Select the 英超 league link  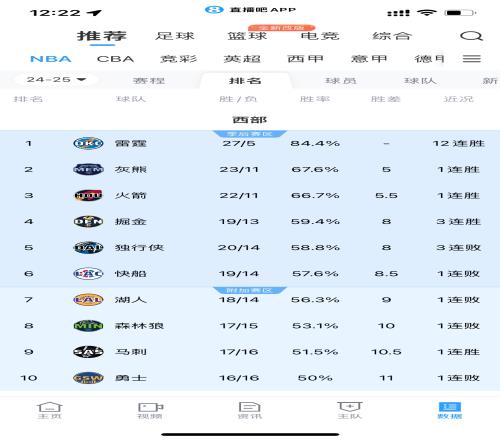click(x=242, y=59)
